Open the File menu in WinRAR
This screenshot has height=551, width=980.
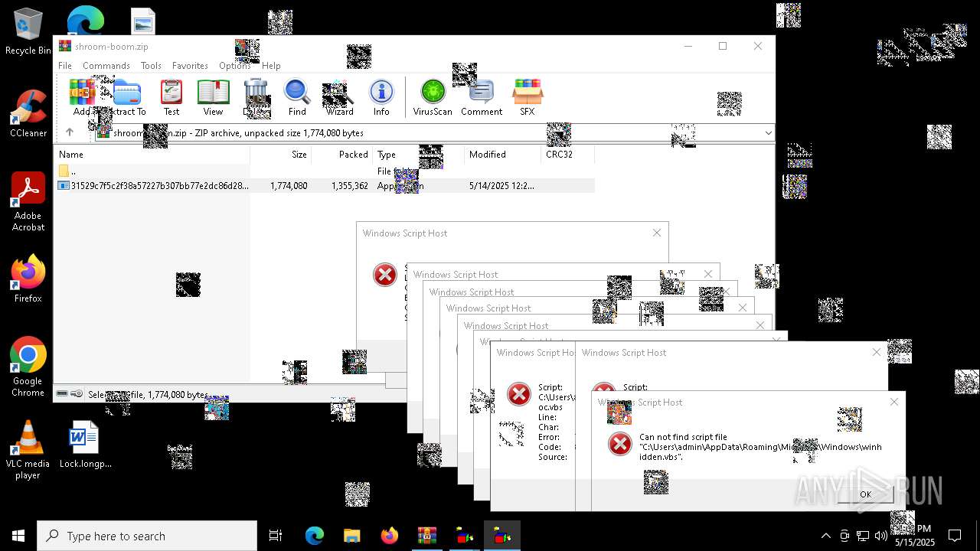(x=65, y=66)
